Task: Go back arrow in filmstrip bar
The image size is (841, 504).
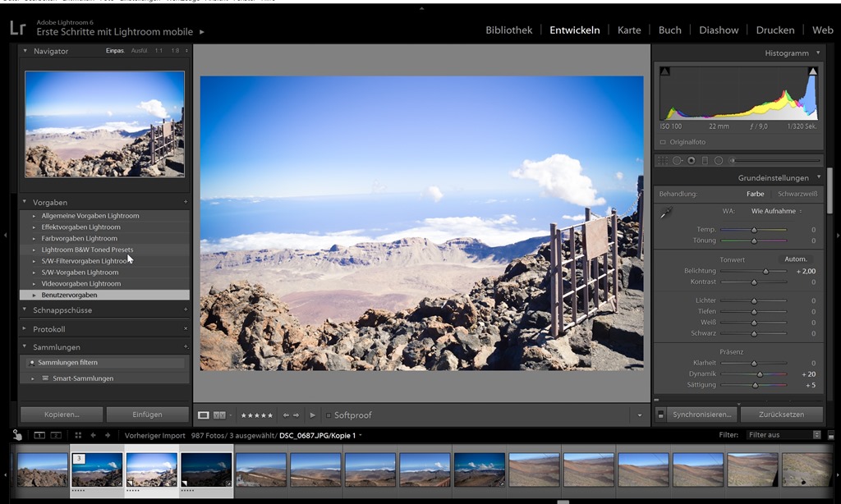Action: coord(94,435)
